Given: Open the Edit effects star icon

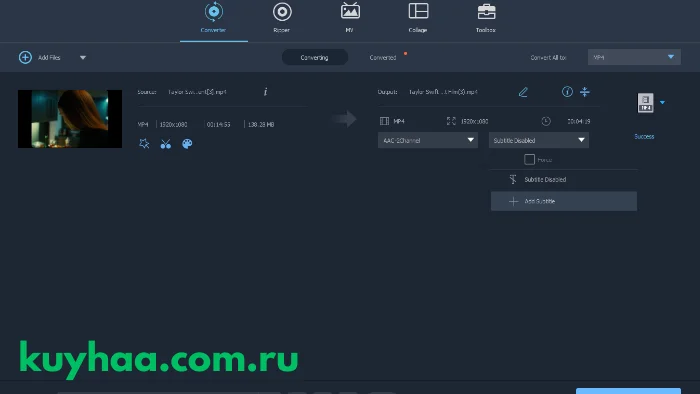Looking at the screenshot, I should [x=144, y=144].
